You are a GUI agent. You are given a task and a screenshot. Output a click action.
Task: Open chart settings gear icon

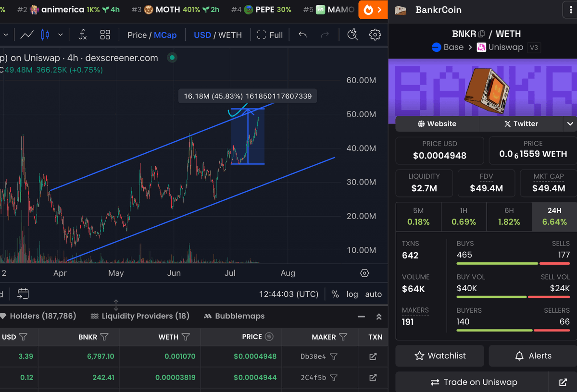(375, 35)
